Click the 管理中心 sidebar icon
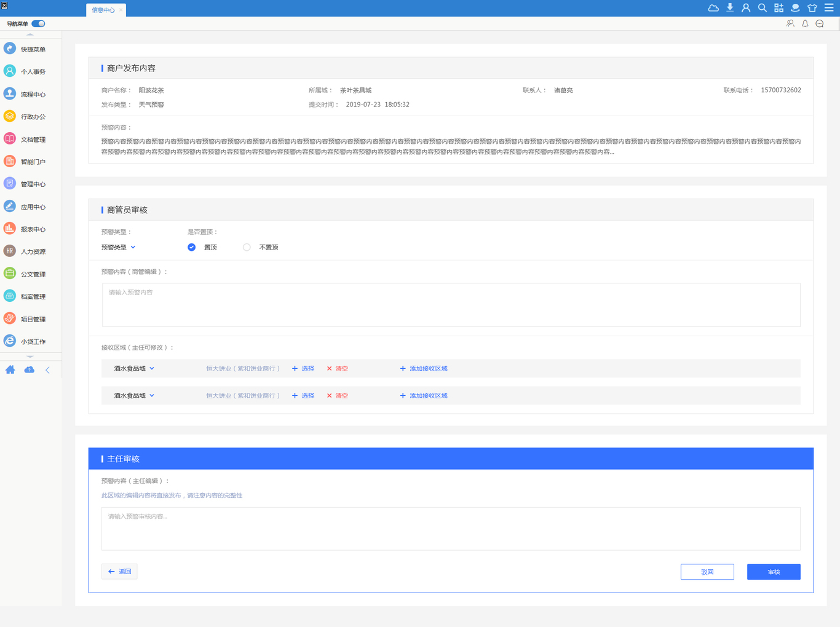This screenshot has height=627, width=840. (10, 184)
